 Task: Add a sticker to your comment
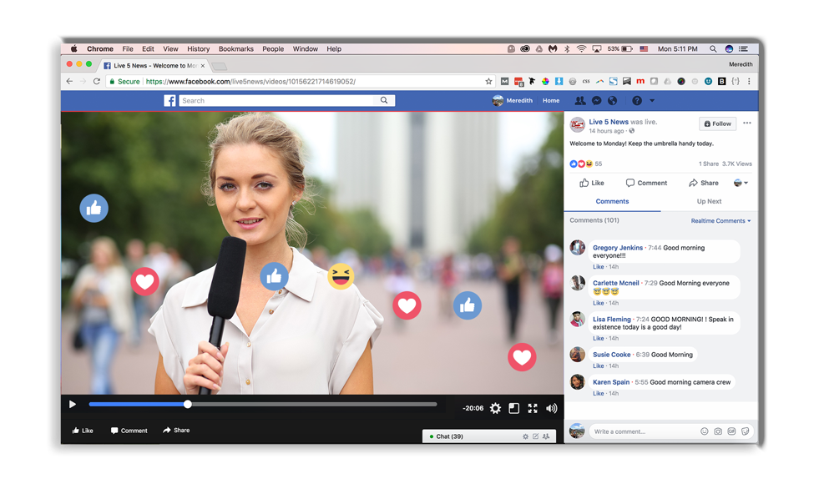coord(746,431)
